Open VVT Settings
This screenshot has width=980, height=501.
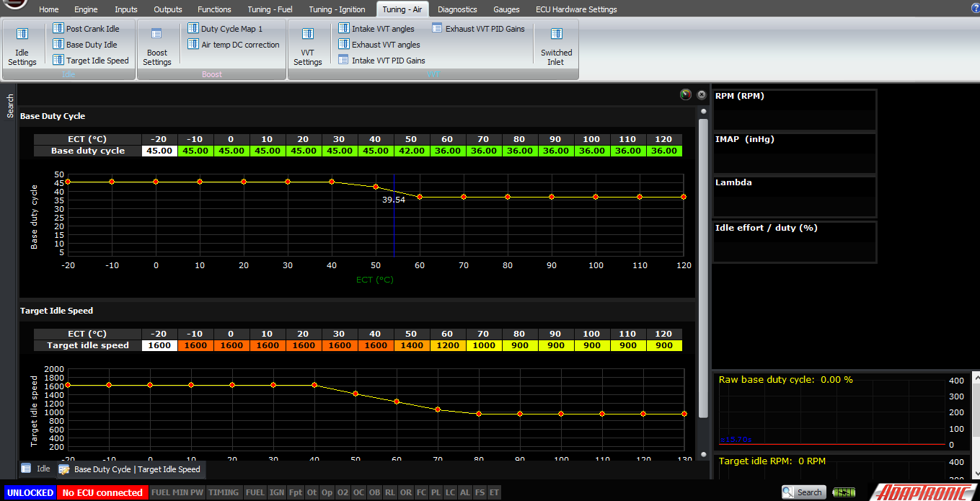pos(308,47)
